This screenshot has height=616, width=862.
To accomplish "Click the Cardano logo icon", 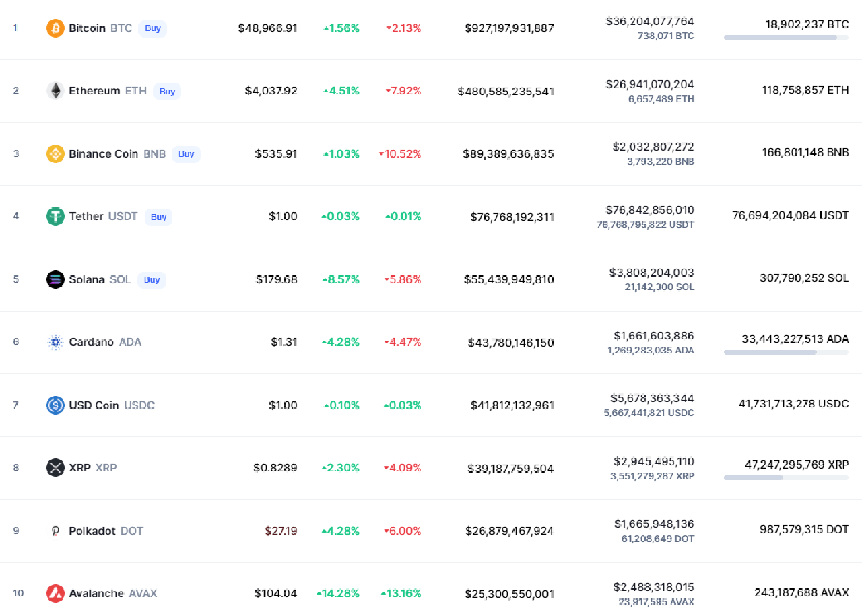I will tap(55, 342).
